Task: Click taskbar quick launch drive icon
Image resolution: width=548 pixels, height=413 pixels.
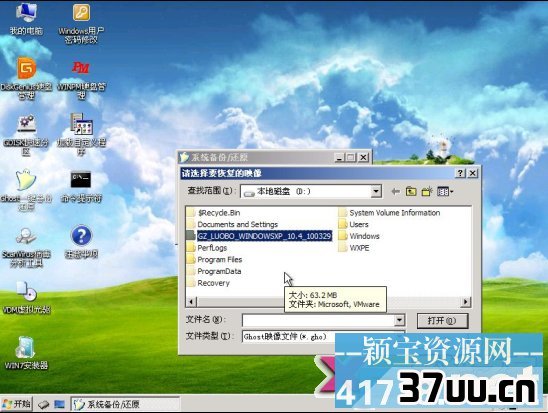Action: pos(43,405)
